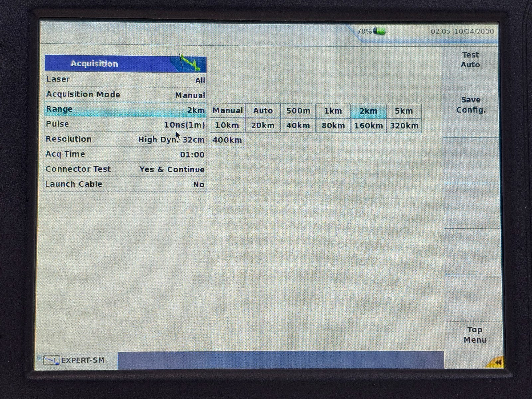
Task: Open the Connector Test setting
Action: 125,169
